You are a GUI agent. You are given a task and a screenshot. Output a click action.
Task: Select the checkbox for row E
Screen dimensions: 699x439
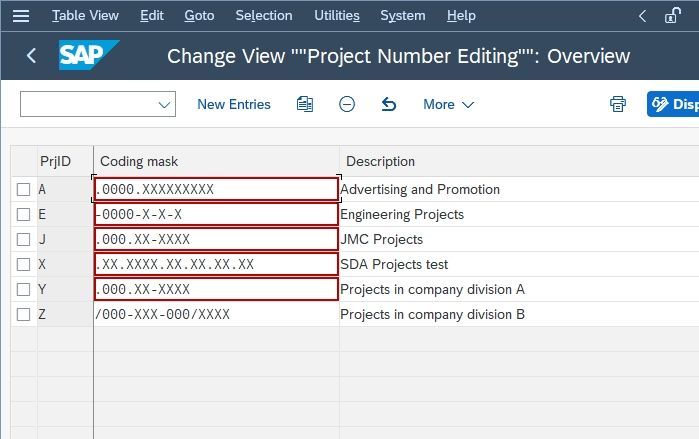click(x=23, y=214)
